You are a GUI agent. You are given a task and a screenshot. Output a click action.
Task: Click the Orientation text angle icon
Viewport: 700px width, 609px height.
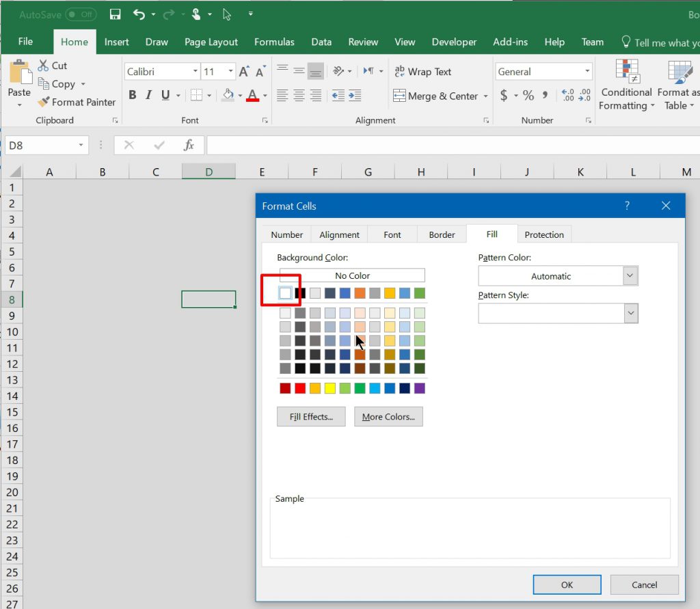[339, 71]
